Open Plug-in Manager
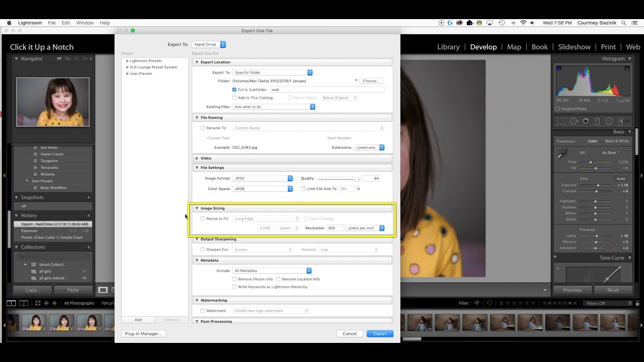The width and height of the screenshot is (644, 362). pyautogui.click(x=143, y=333)
